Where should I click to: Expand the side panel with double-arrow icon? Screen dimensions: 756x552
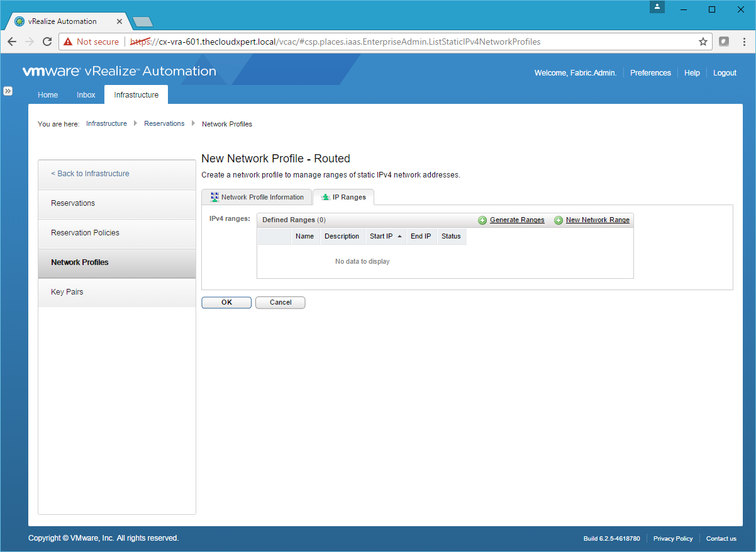(8, 91)
